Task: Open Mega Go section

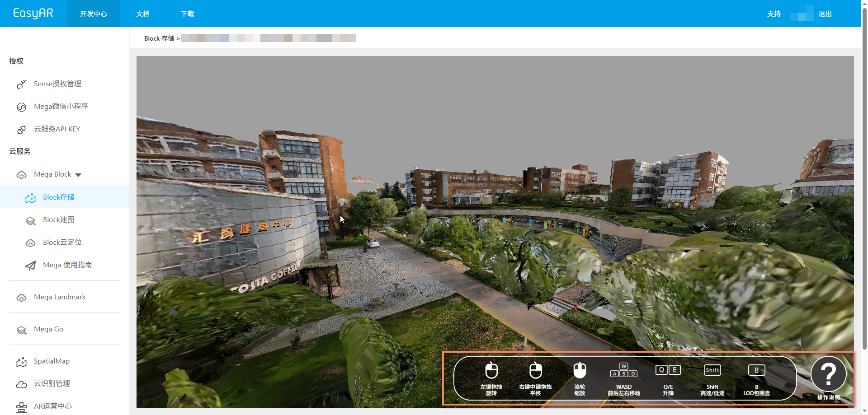Action: click(48, 329)
